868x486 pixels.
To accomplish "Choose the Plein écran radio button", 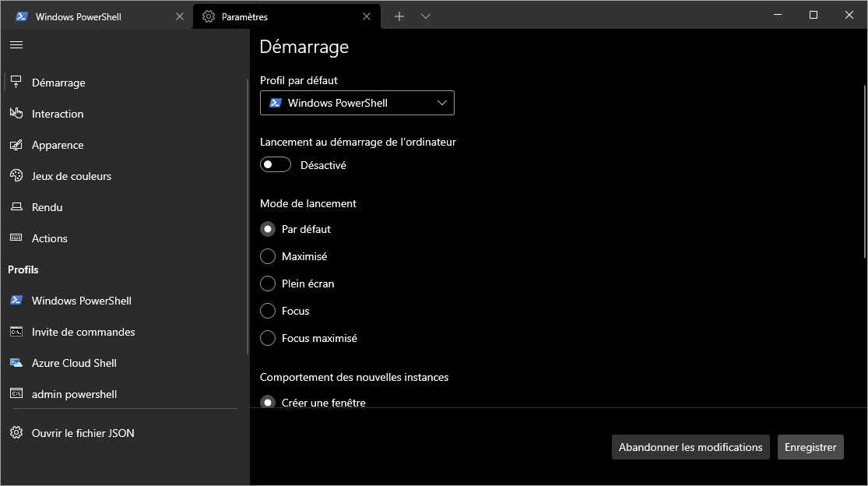I will [x=268, y=283].
